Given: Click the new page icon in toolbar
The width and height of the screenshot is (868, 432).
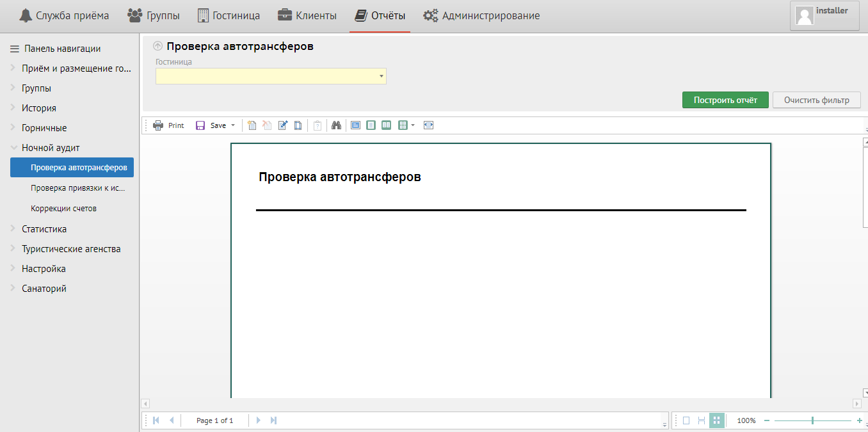Looking at the screenshot, I should pos(252,125).
